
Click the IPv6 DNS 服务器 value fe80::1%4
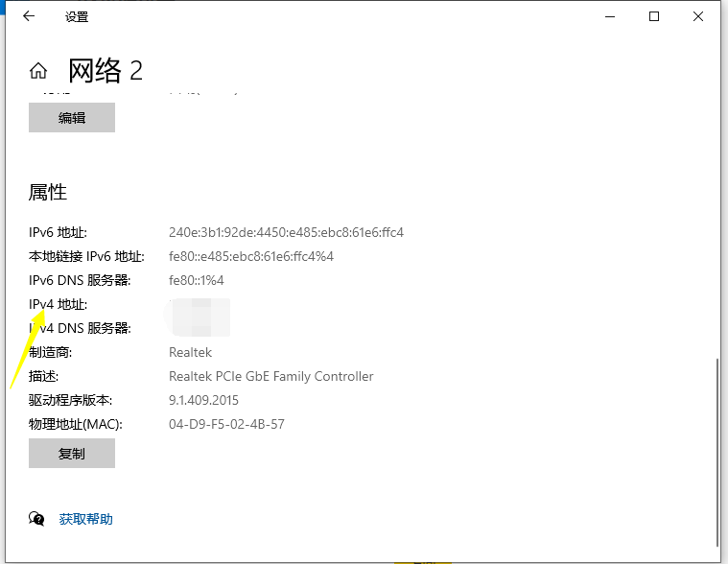[x=196, y=280]
